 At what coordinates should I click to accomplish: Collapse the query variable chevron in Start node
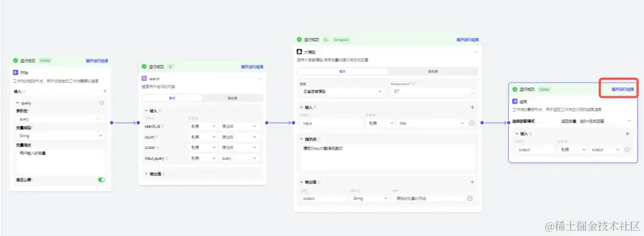pyautogui.click(x=17, y=103)
